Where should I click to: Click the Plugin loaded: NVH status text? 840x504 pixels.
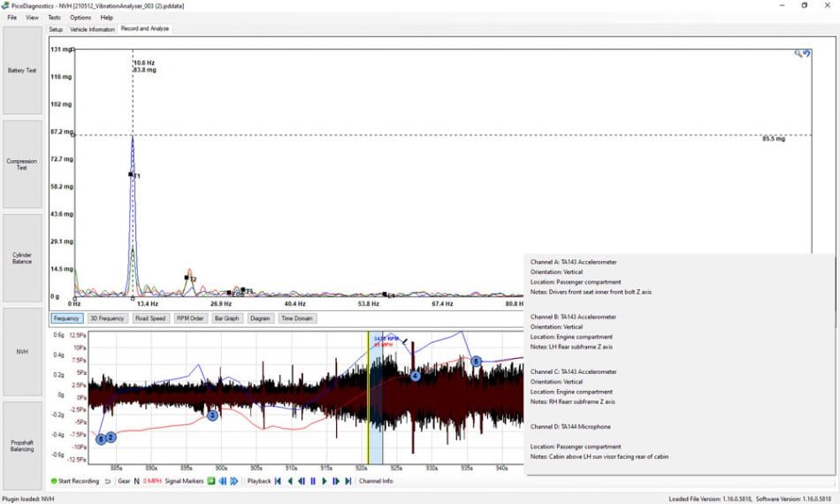pyautogui.click(x=28, y=500)
